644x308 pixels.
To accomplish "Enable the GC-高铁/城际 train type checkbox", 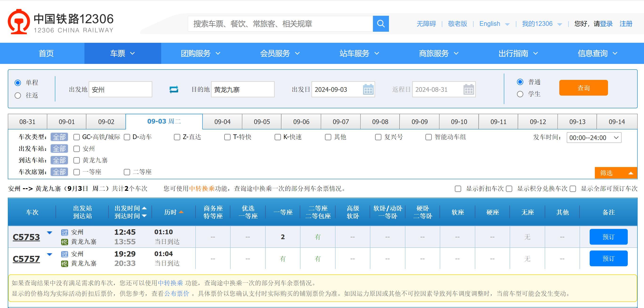I will coord(76,137).
